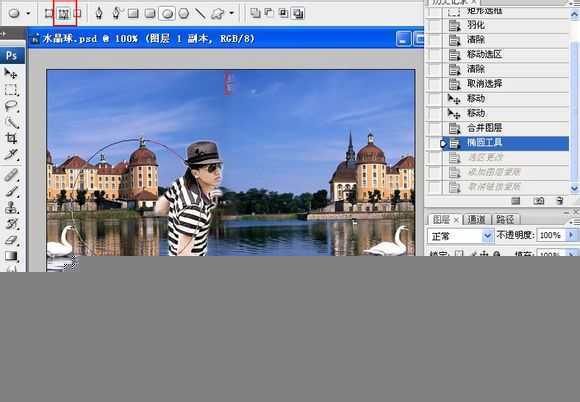
Task: Select the 移动 state above 合并图层
Action: click(506, 114)
